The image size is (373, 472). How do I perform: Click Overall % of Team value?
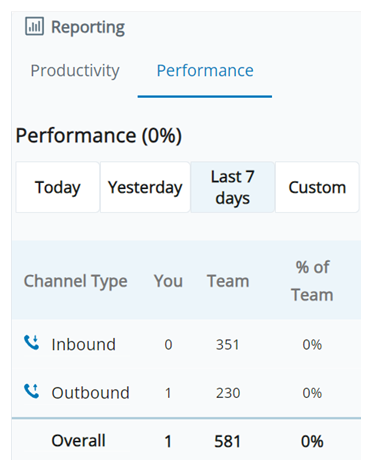click(x=312, y=441)
